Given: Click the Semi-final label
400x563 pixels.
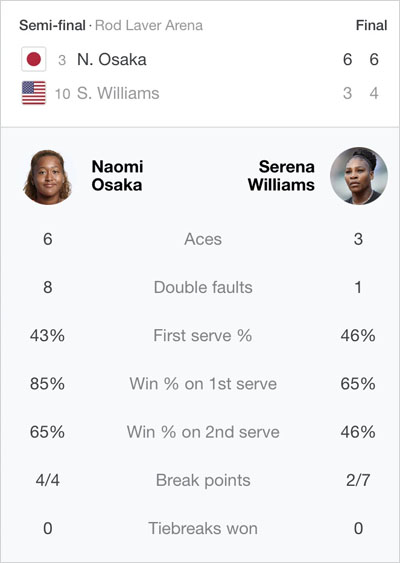Looking at the screenshot, I should 52,25.
